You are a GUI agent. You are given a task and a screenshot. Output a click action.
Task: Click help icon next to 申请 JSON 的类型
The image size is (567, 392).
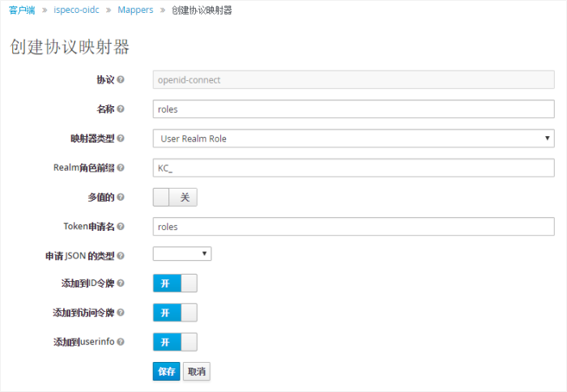pos(121,255)
